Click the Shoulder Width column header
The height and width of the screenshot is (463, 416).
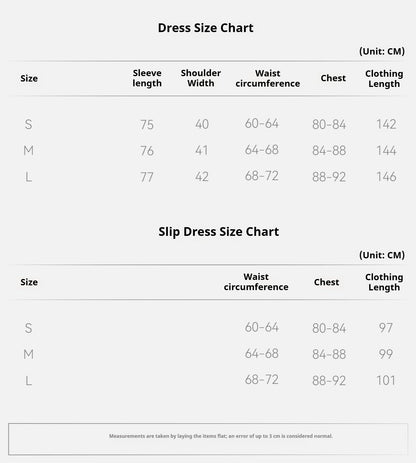tap(201, 78)
